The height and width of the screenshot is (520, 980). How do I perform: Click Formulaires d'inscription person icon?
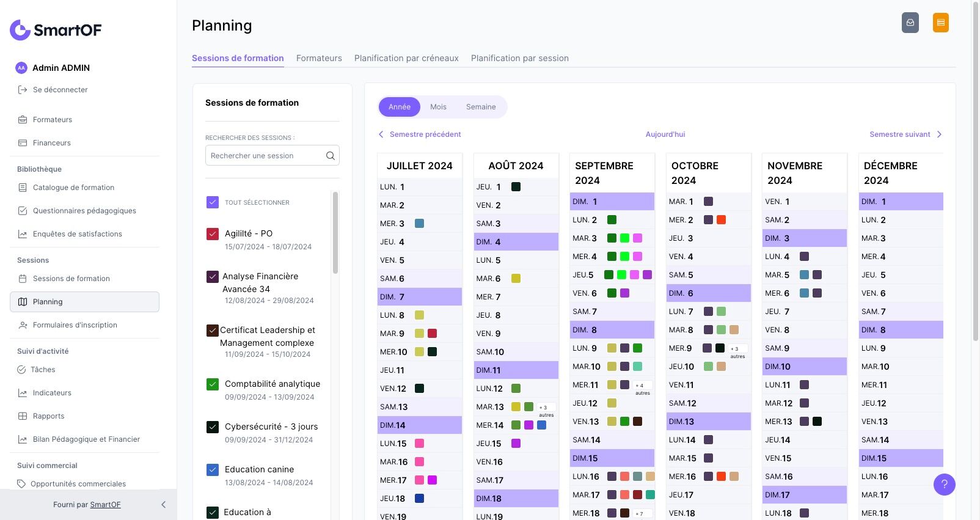tap(23, 325)
